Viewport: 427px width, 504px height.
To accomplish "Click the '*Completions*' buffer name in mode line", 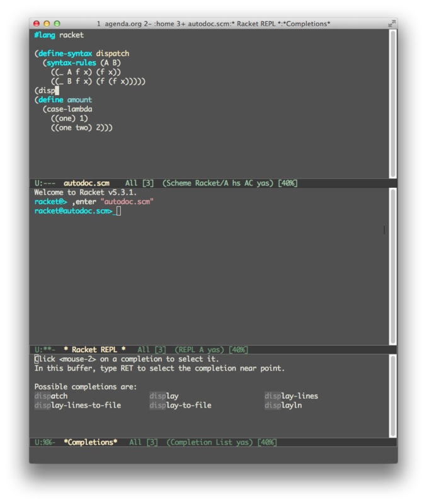I will pyautogui.click(x=90, y=442).
